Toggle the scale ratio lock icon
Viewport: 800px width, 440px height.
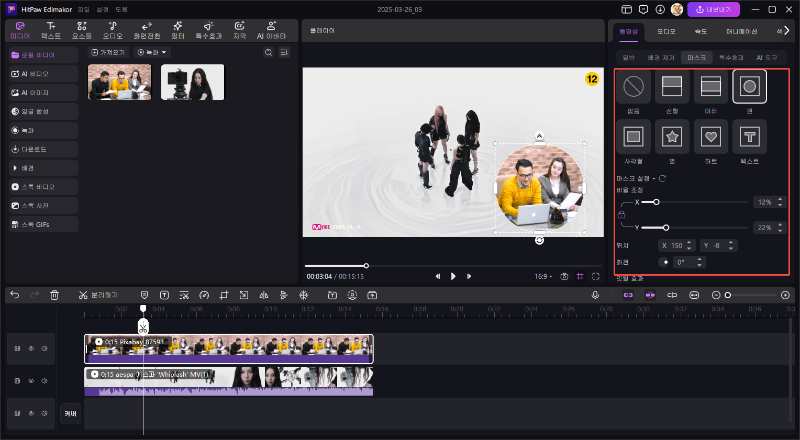pos(621,214)
